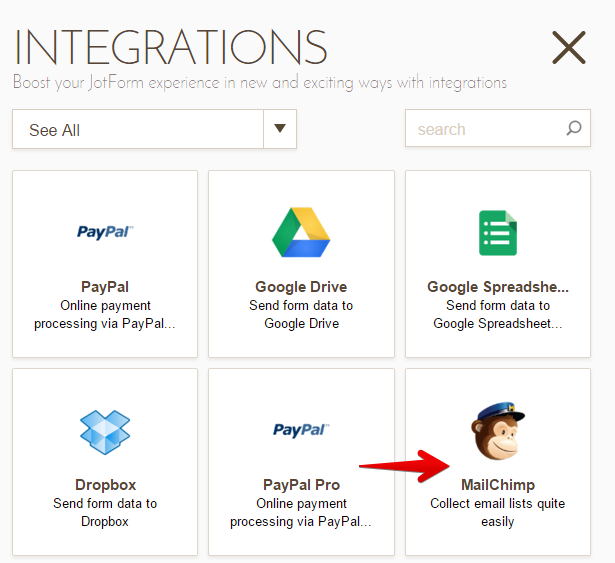The height and width of the screenshot is (563, 615).
Task: Click the PayPal logo icon
Action: pyautogui.click(x=105, y=232)
